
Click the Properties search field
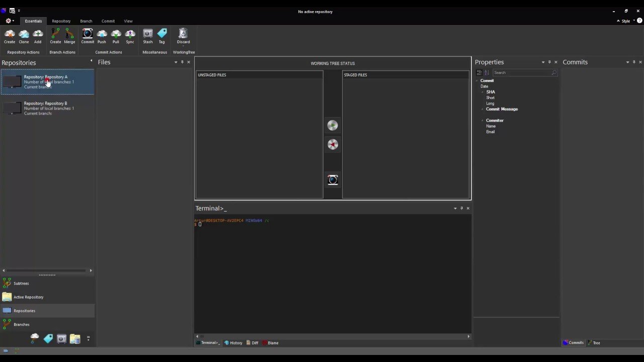point(522,73)
